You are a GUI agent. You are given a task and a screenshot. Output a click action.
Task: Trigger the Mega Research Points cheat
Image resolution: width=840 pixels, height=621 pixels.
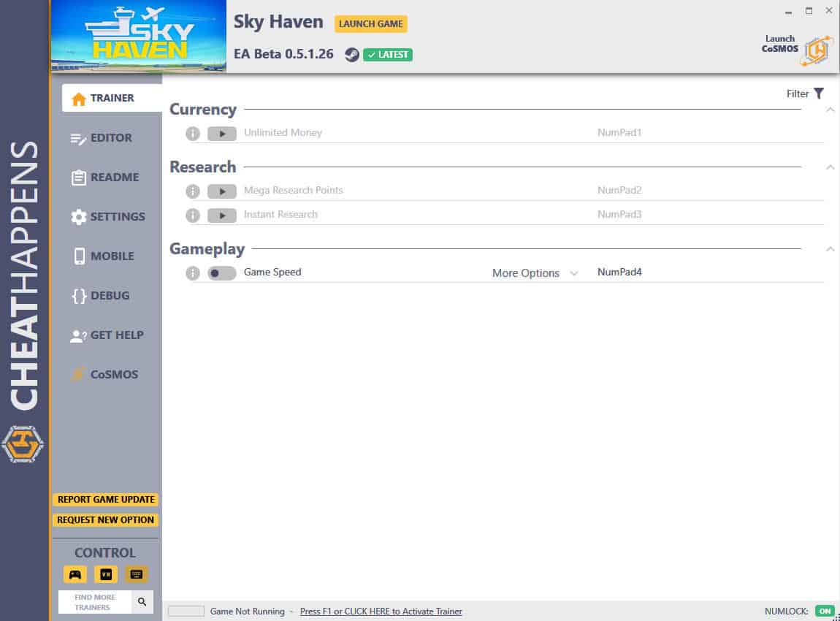coord(222,191)
